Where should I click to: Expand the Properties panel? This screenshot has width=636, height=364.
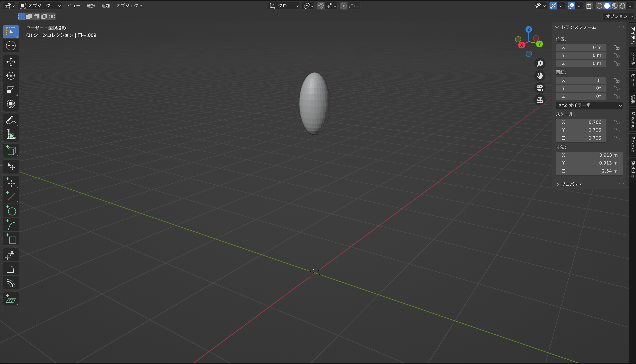(x=557, y=184)
